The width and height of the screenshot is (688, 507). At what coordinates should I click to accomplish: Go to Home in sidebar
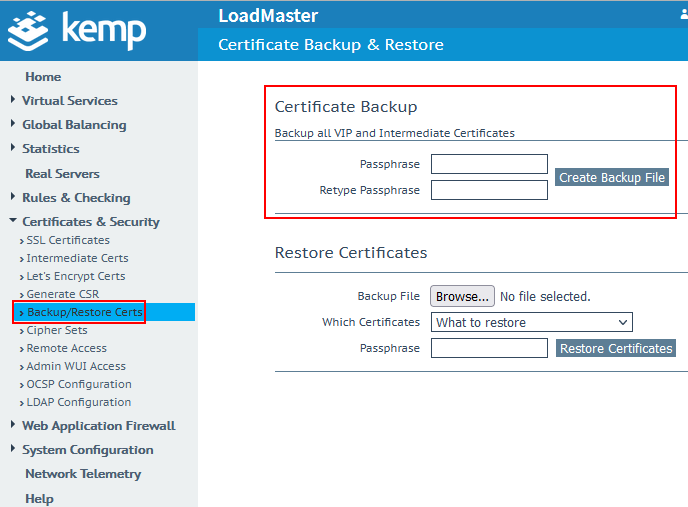tap(43, 77)
